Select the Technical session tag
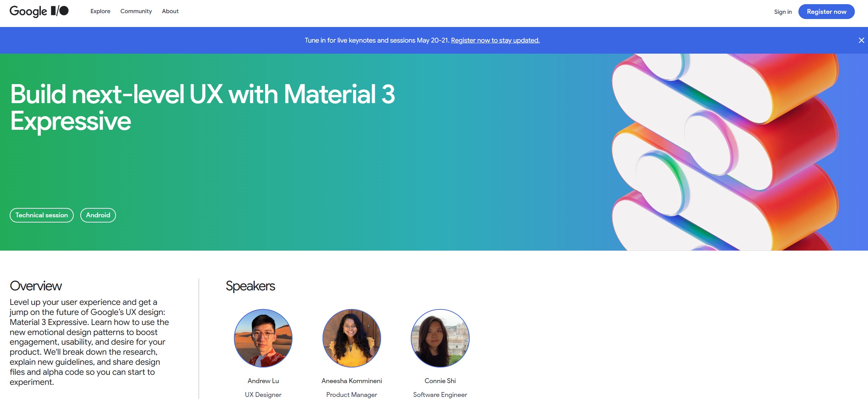Image resolution: width=868 pixels, height=408 pixels. (x=42, y=215)
